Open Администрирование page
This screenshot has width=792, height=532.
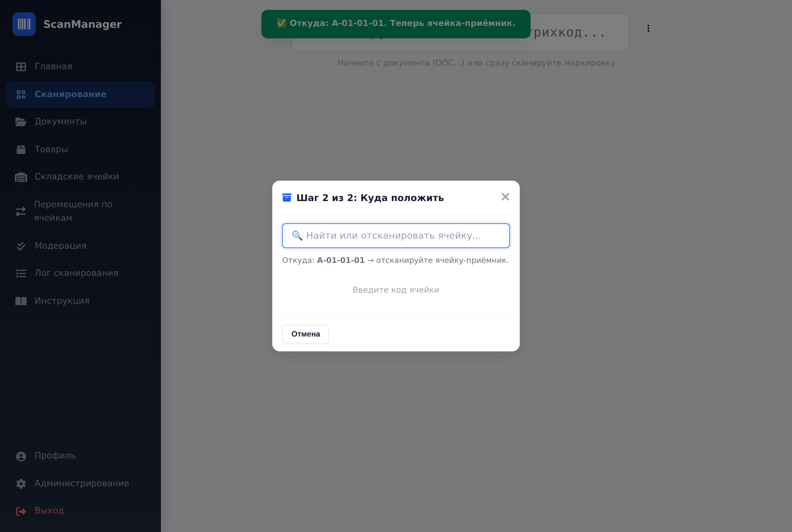80,483
